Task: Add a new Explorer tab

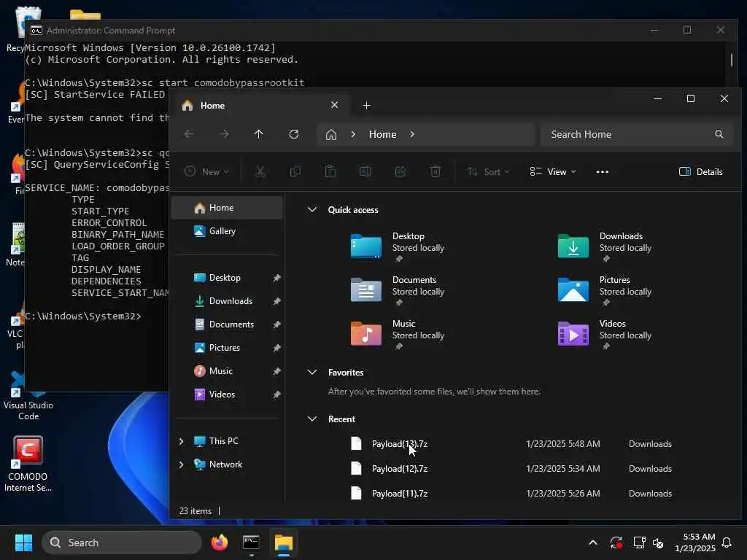Action: 366,105
